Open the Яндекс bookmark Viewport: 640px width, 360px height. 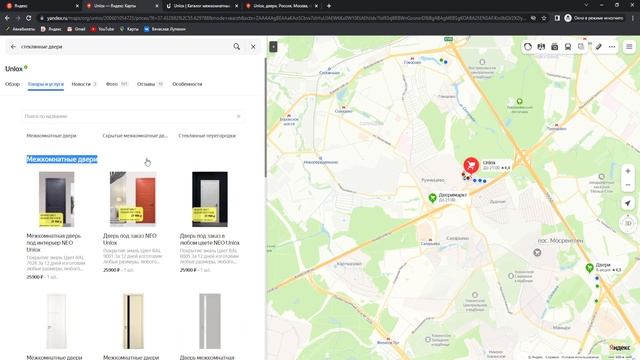coord(51,29)
